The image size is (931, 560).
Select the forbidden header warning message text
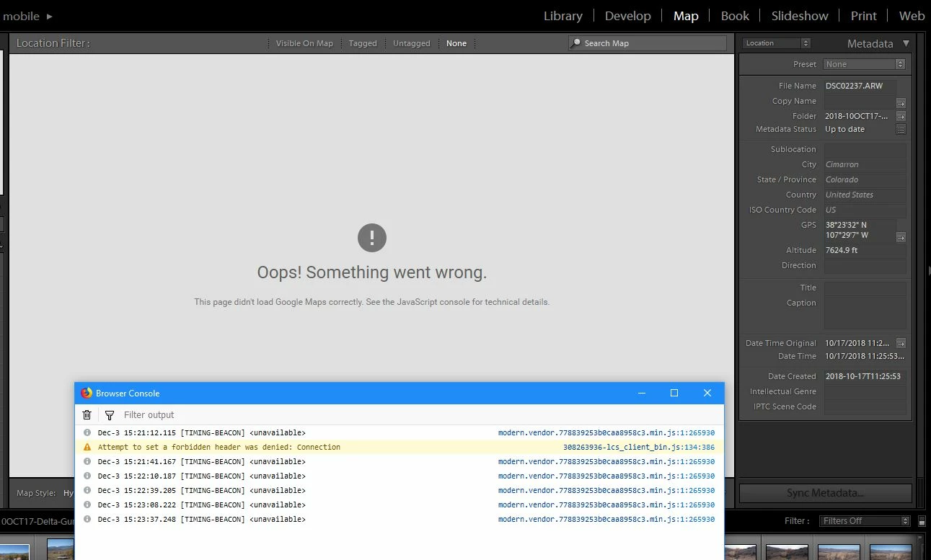pos(219,448)
